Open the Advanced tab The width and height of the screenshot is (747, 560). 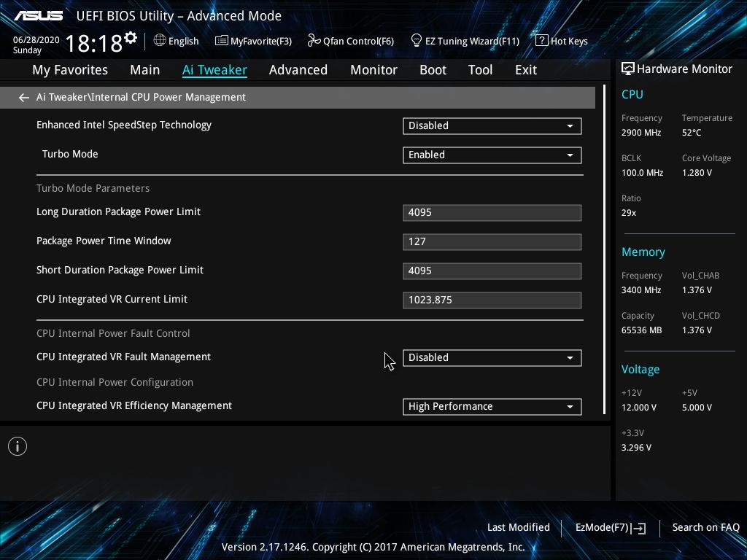(298, 70)
